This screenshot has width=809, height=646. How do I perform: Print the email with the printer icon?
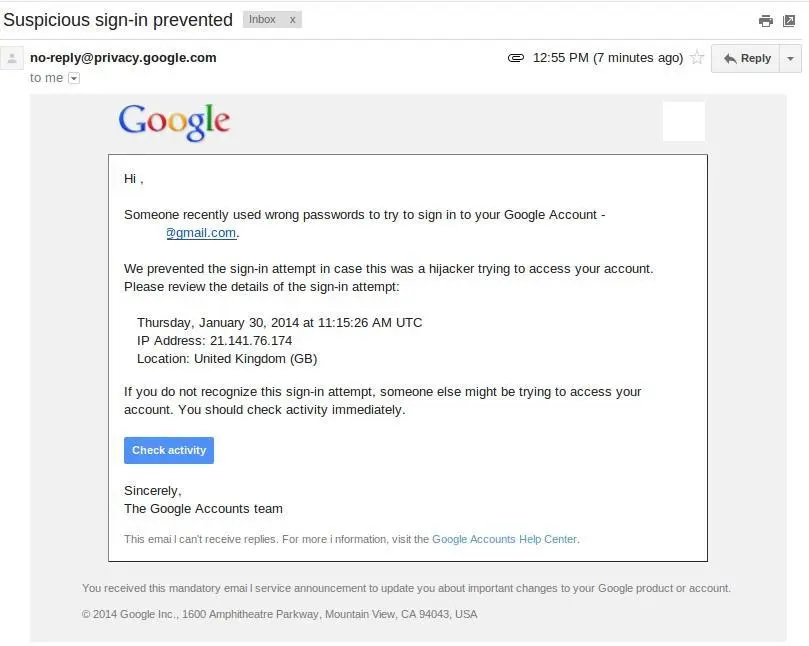pyautogui.click(x=766, y=21)
